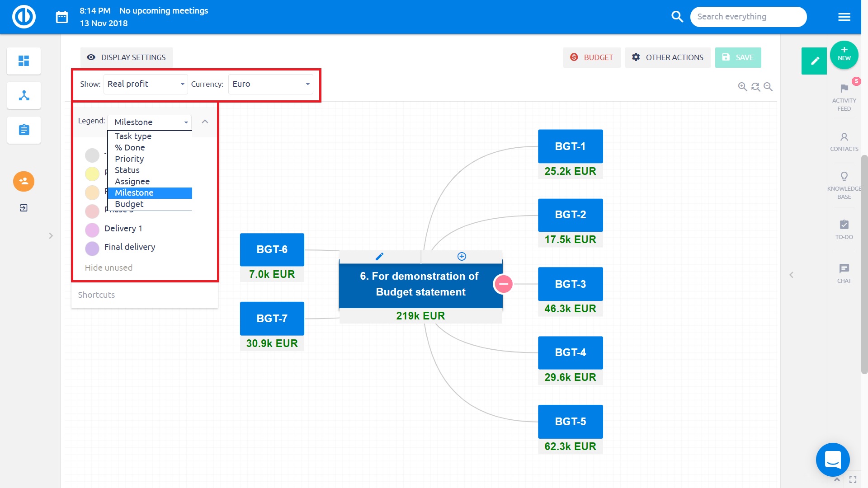Open the Currency Euro dropdown

tap(270, 84)
